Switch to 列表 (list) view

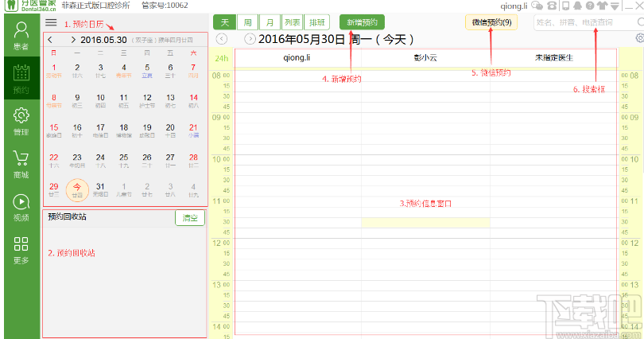[x=293, y=22]
